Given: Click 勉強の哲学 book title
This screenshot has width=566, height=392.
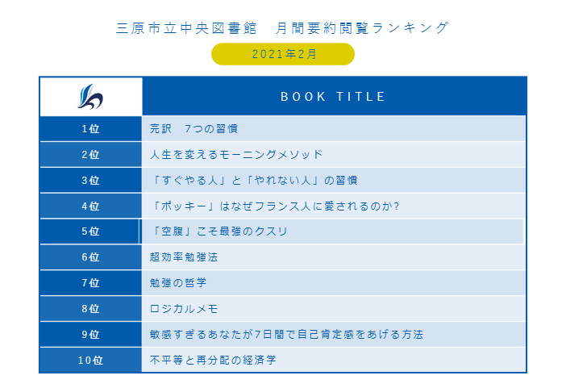Looking at the screenshot, I should (178, 282).
